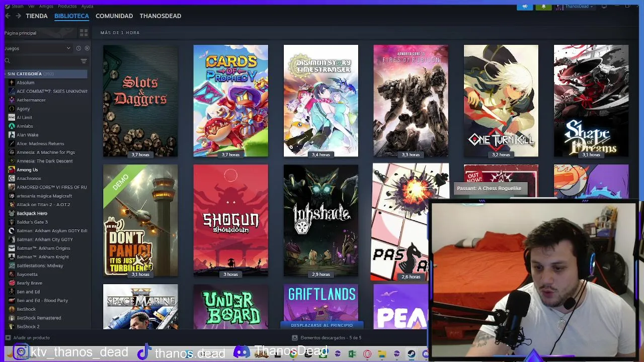Viewport: 644px width, 362px height.
Task: Open the Shogun Showdown game cover
Action: (x=230, y=220)
